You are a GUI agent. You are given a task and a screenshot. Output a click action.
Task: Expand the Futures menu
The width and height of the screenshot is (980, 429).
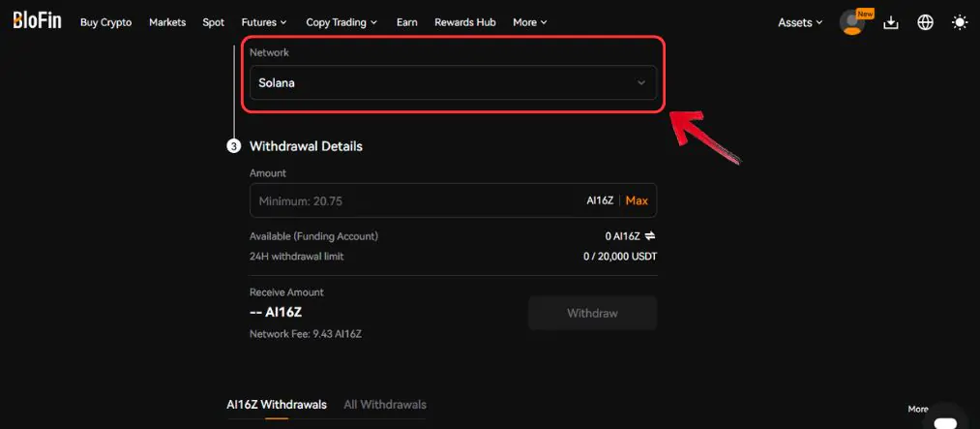click(264, 22)
